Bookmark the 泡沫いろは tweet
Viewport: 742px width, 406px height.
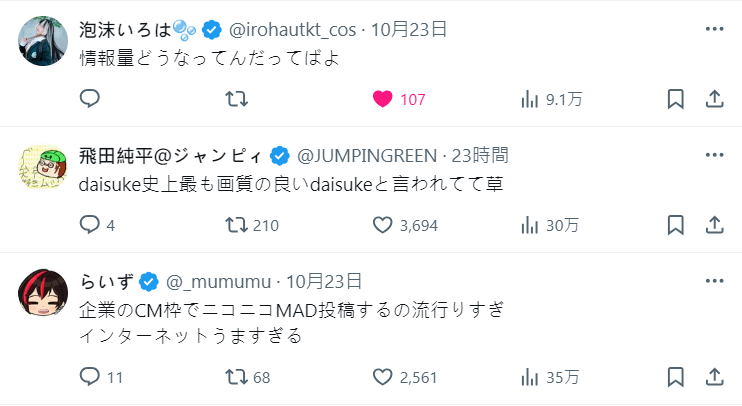click(676, 99)
